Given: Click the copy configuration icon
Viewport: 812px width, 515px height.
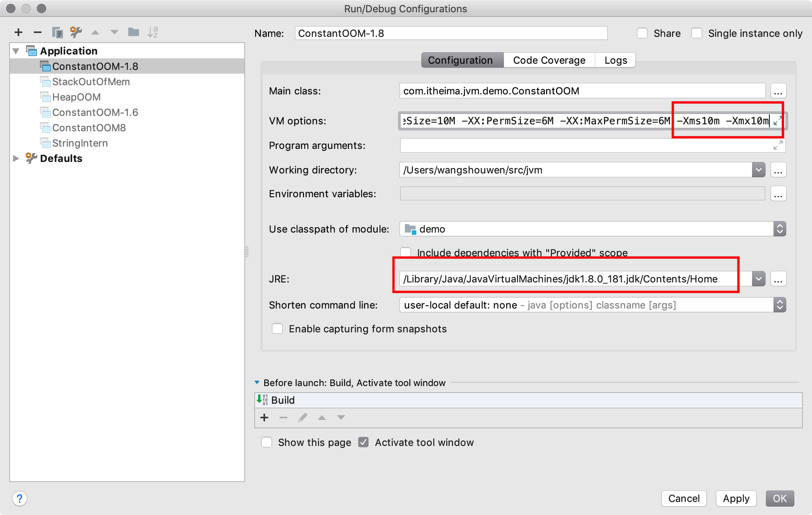Looking at the screenshot, I should (57, 33).
